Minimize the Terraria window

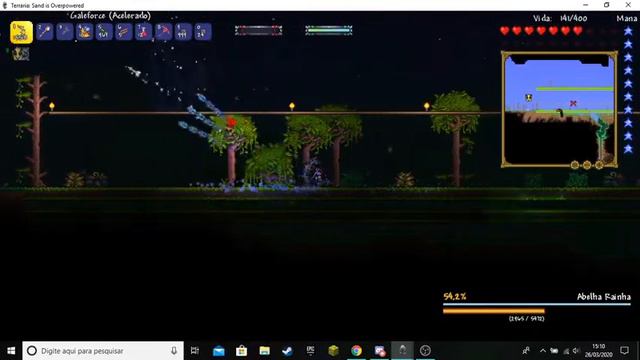(x=586, y=5)
